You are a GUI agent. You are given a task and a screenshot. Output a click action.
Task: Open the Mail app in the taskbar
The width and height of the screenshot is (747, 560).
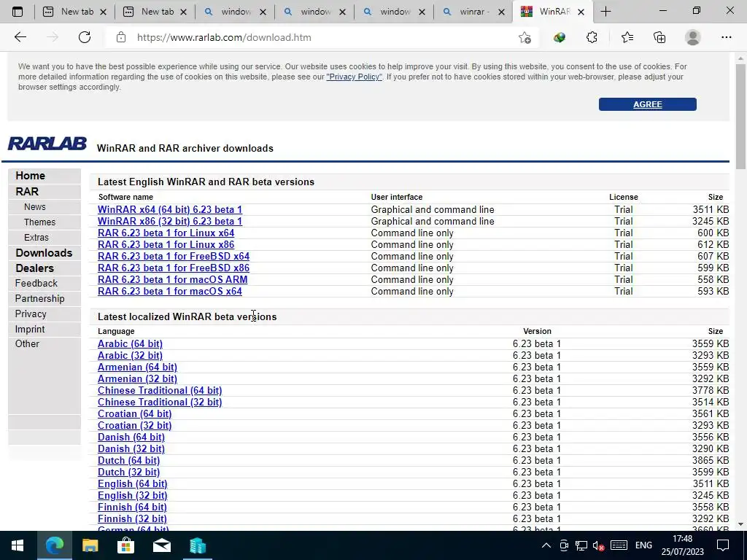pos(162,545)
